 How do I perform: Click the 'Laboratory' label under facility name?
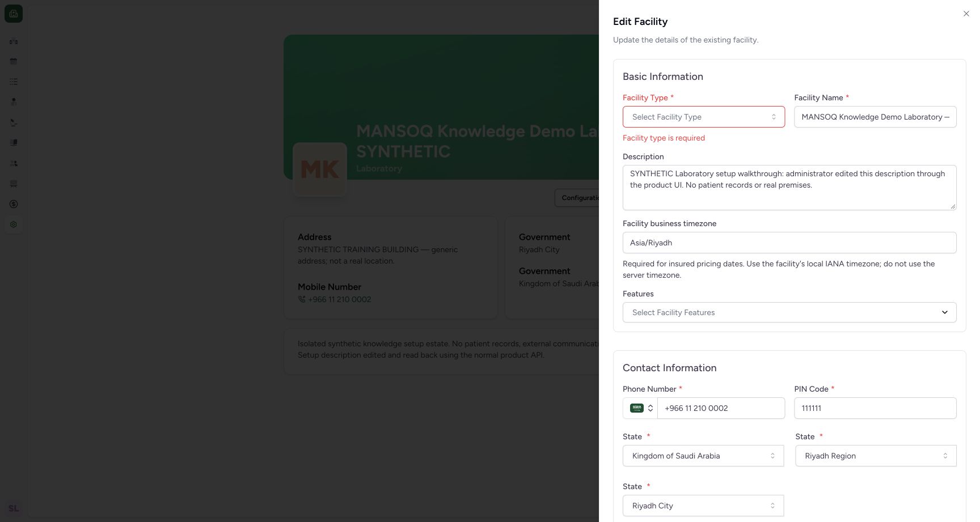click(379, 168)
